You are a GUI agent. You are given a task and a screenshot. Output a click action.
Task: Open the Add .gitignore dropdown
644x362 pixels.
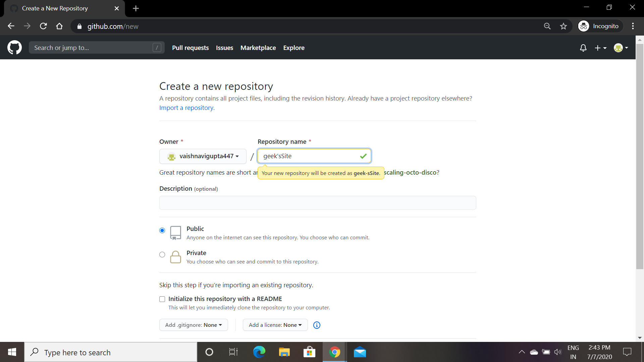pos(194,325)
